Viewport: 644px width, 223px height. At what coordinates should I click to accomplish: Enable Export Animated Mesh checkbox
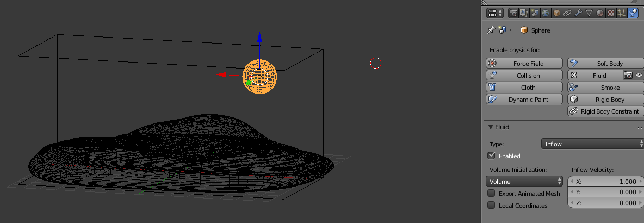pyautogui.click(x=492, y=194)
